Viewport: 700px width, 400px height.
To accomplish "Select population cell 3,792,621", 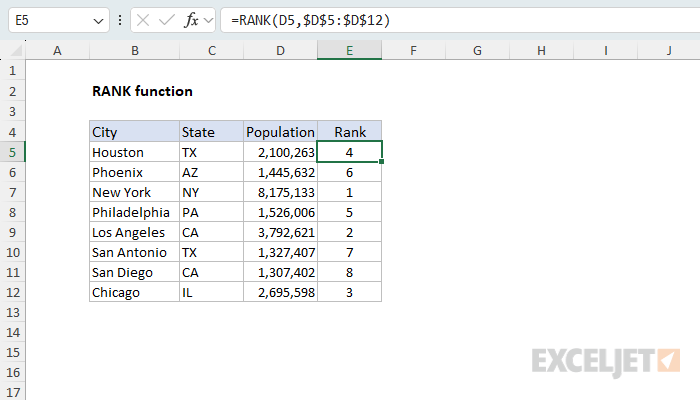I will 280,233.
